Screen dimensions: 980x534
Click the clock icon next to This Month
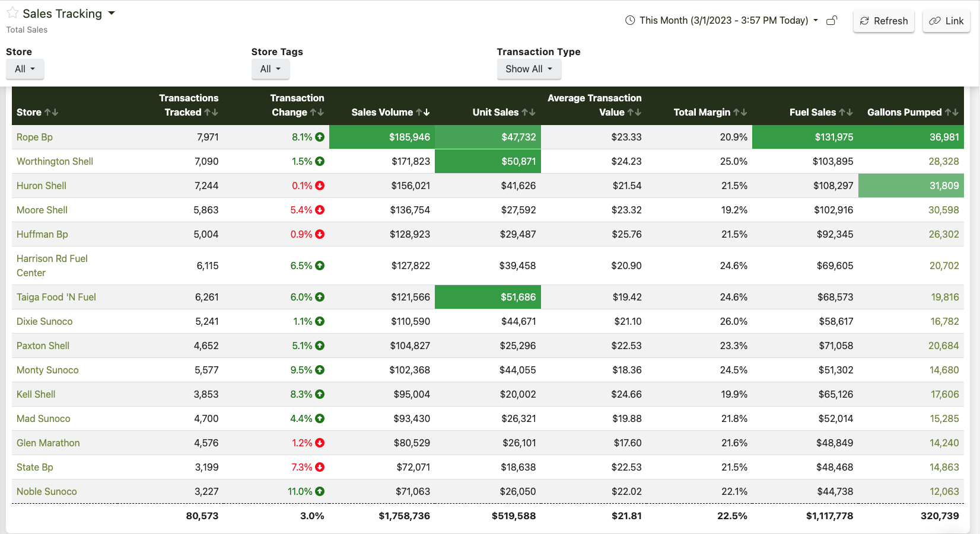[630, 20]
